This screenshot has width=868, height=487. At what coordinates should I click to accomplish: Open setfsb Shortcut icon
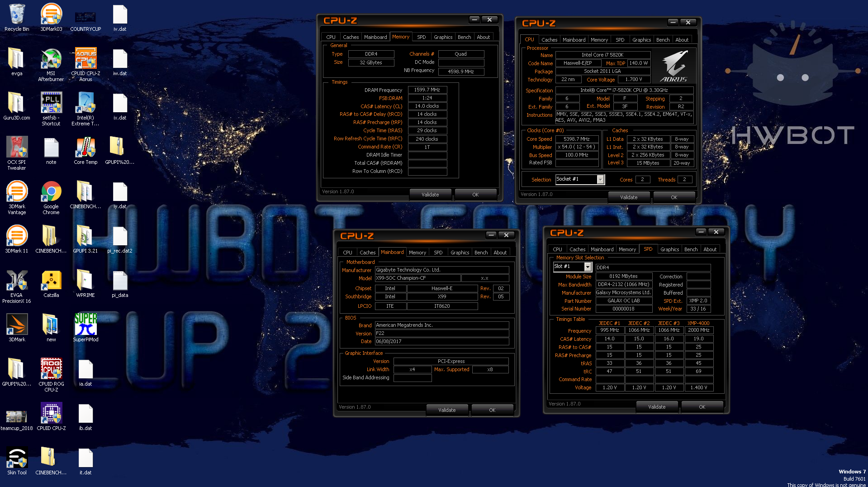(51, 109)
